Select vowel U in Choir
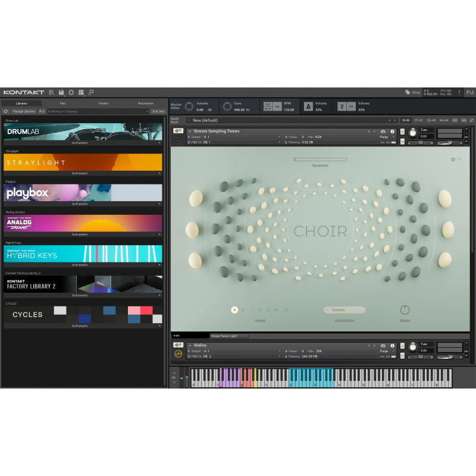Image resolution: width=476 pixels, height=476 pixels. [x=268, y=310]
